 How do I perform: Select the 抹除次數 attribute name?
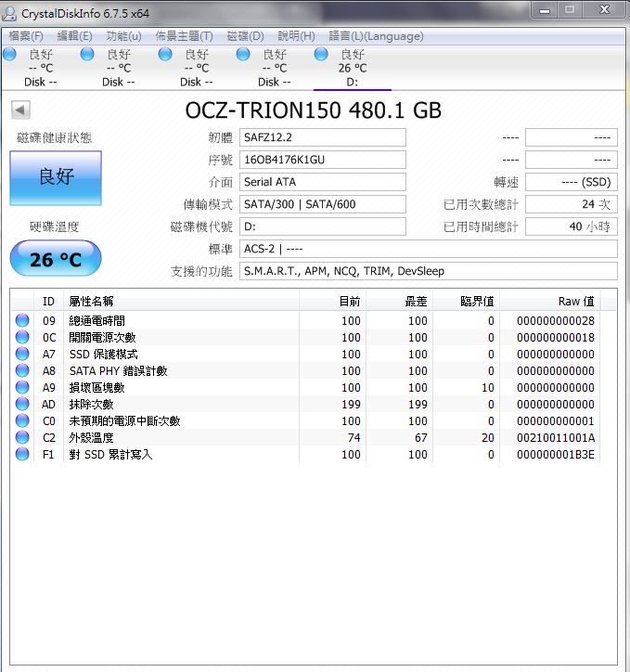pos(91,404)
